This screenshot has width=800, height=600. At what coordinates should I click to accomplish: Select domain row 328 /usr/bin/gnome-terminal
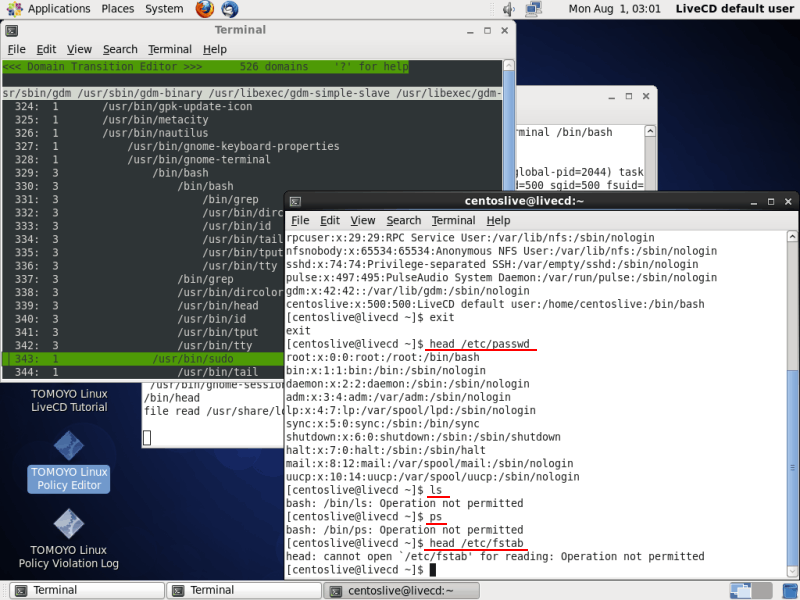coord(252,160)
